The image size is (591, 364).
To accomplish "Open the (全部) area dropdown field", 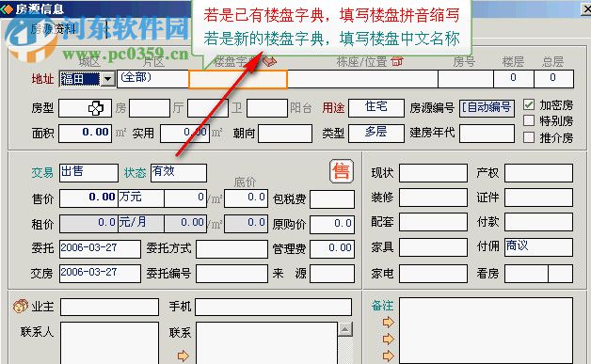I will pyautogui.click(x=152, y=79).
